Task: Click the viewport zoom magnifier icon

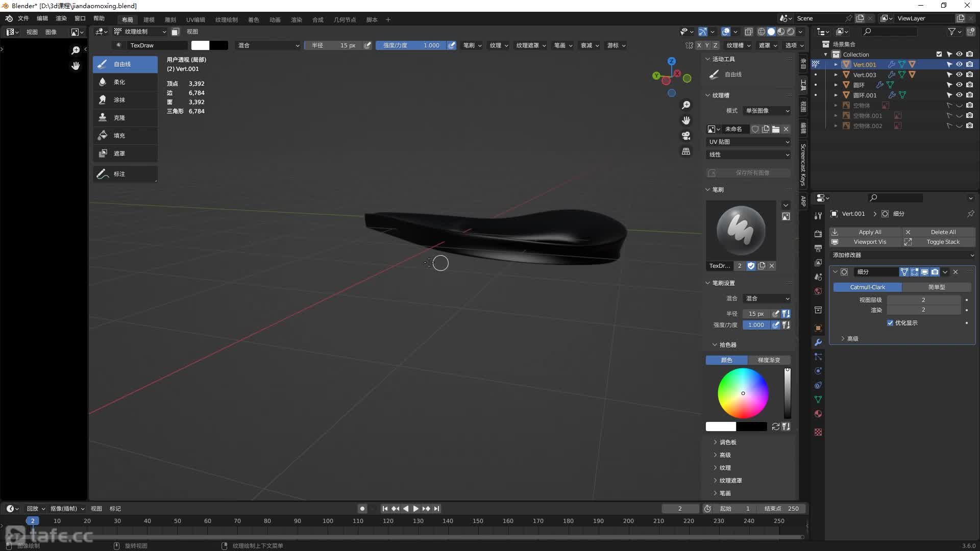Action: pyautogui.click(x=686, y=105)
